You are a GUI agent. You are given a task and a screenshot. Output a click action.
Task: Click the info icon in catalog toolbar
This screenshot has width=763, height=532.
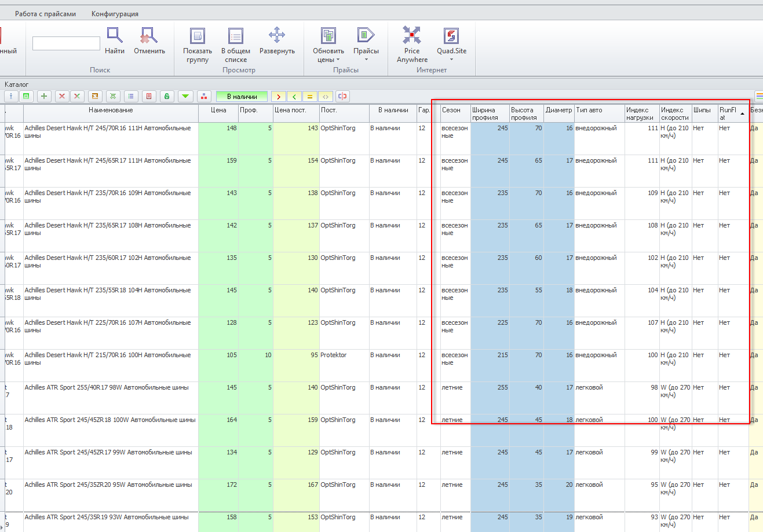(11, 96)
